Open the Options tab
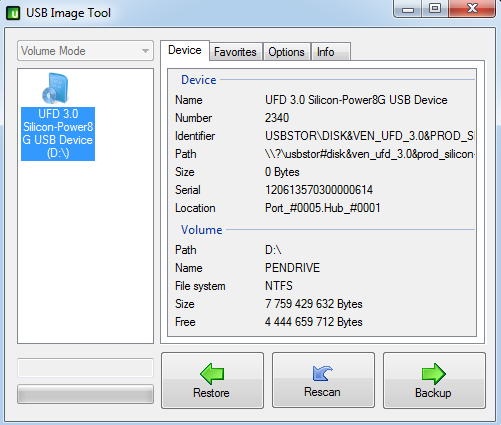This screenshot has height=425, width=501. (286, 52)
